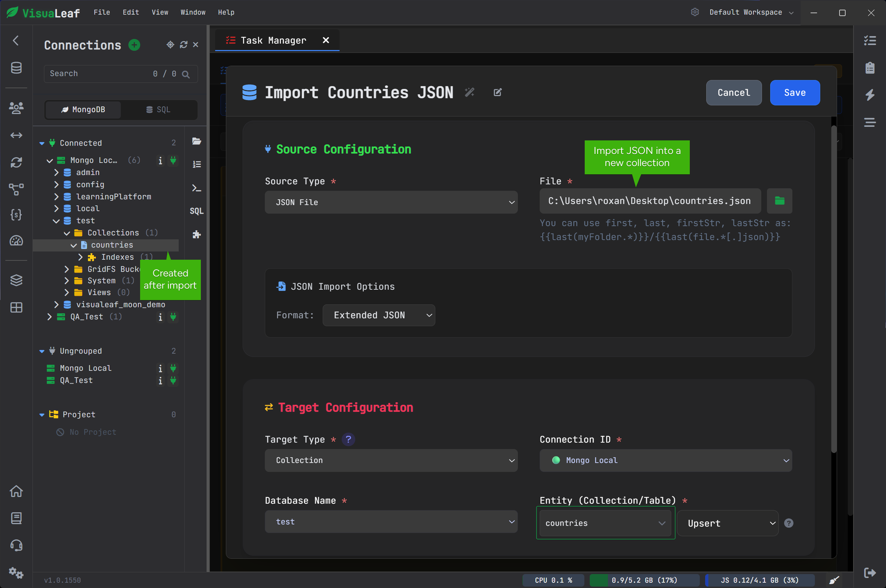
Task: Click the open folder icon in tree toolbar
Action: 197,141
